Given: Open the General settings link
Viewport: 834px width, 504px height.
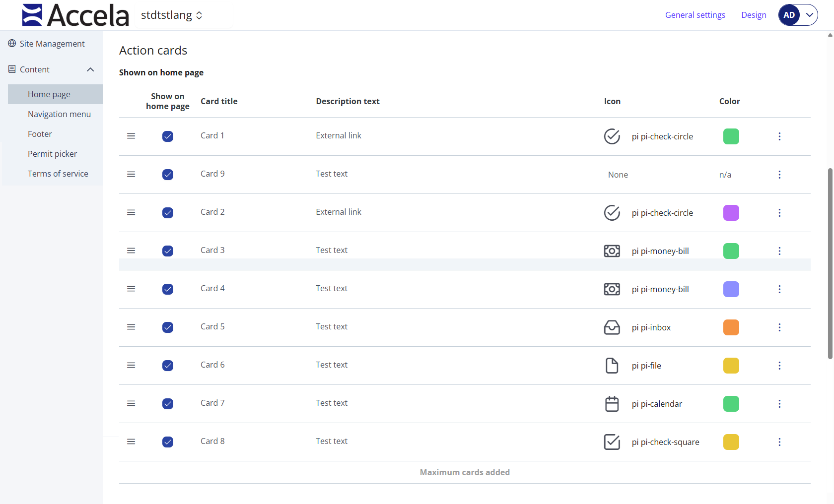Looking at the screenshot, I should tap(695, 15).
